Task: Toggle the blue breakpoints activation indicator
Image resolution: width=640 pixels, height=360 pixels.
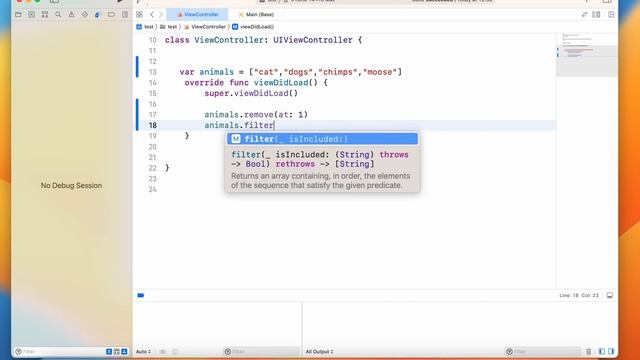Action: 141,295
